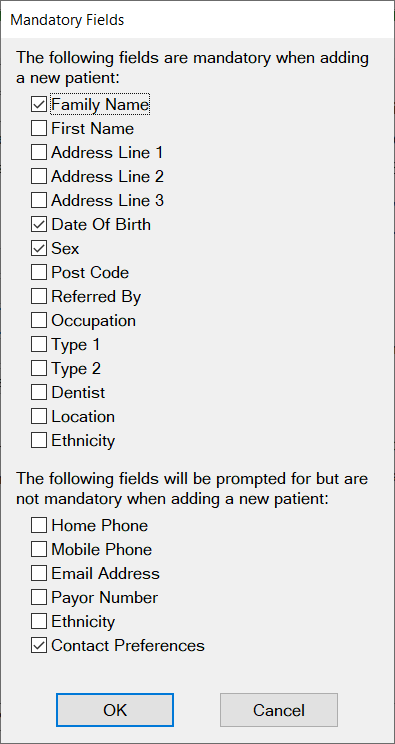Untick the Sex mandatory checkbox
The image size is (395, 744).
[39, 248]
